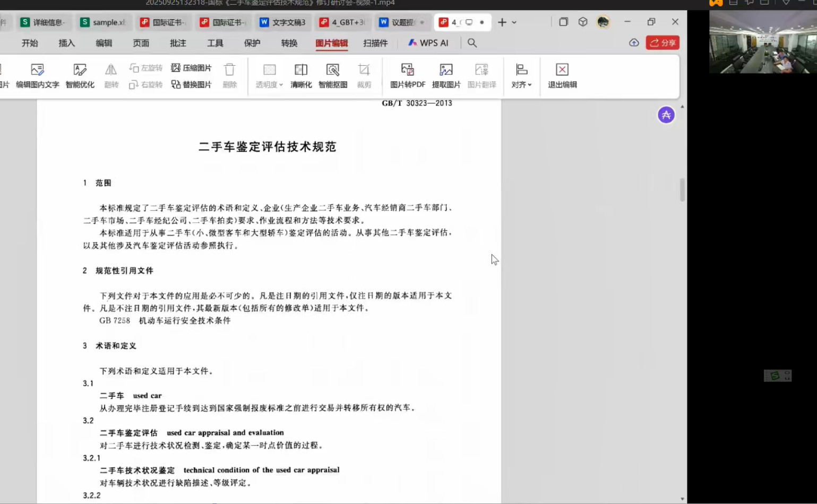Open the Scan (扫描件) tab

pyautogui.click(x=375, y=43)
